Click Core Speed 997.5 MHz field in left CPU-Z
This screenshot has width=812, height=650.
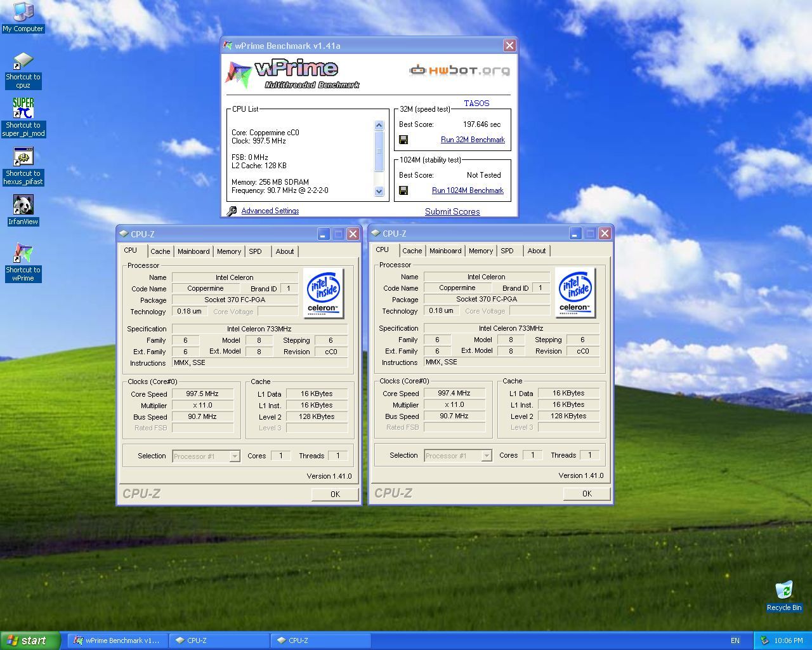coord(202,394)
